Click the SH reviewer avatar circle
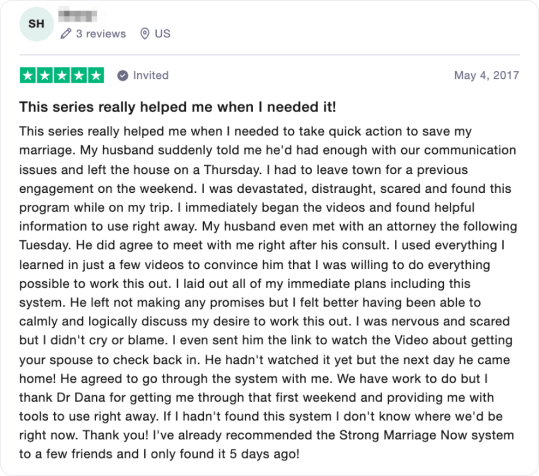 pos(36,24)
